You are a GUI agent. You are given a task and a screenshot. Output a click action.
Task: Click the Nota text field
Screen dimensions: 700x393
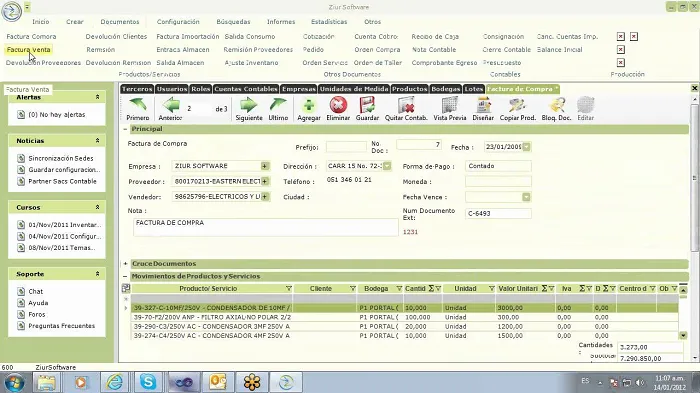(265, 227)
